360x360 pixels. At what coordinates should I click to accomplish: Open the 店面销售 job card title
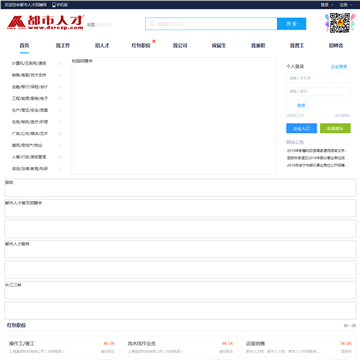[x=255, y=343]
